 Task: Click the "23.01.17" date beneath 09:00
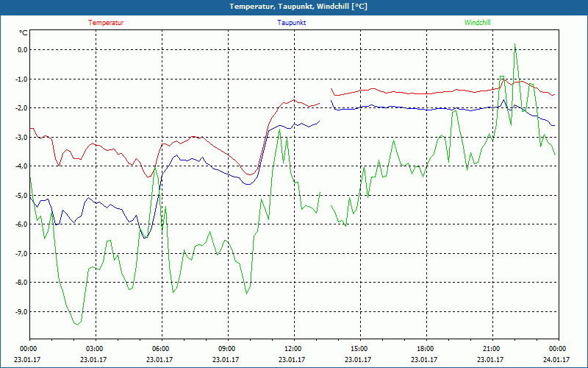tap(226, 359)
